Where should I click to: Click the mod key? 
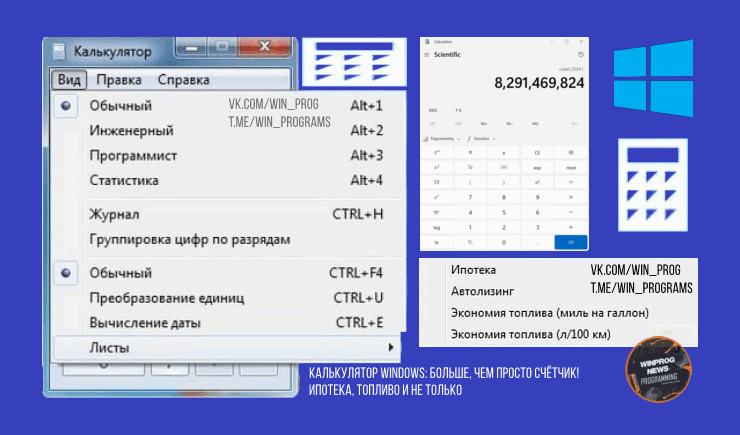(571, 167)
